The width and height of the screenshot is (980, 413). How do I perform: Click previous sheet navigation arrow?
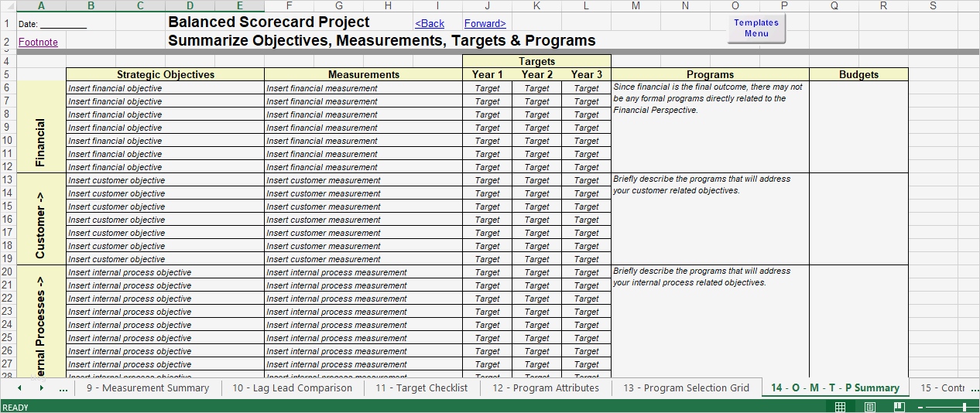[x=19, y=387]
